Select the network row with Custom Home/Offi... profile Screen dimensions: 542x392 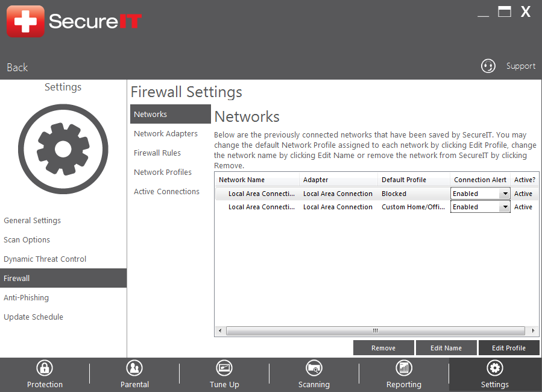tap(376, 207)
